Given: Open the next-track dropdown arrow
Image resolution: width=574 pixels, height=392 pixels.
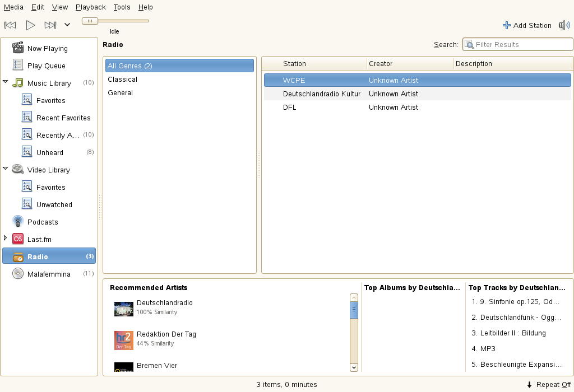Looking at the screenshot, I should click(67, 25).
